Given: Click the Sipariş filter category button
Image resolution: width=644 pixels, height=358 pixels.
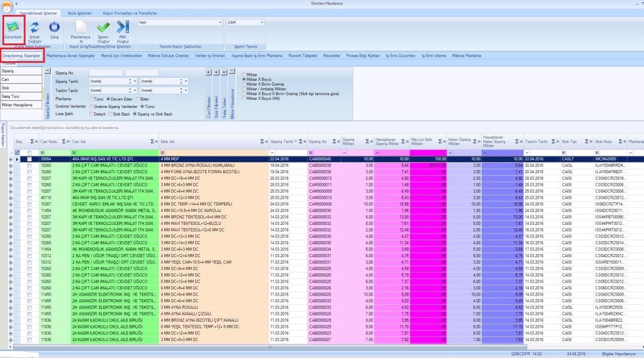Looking at the screenshot, I should click(21, 71).
